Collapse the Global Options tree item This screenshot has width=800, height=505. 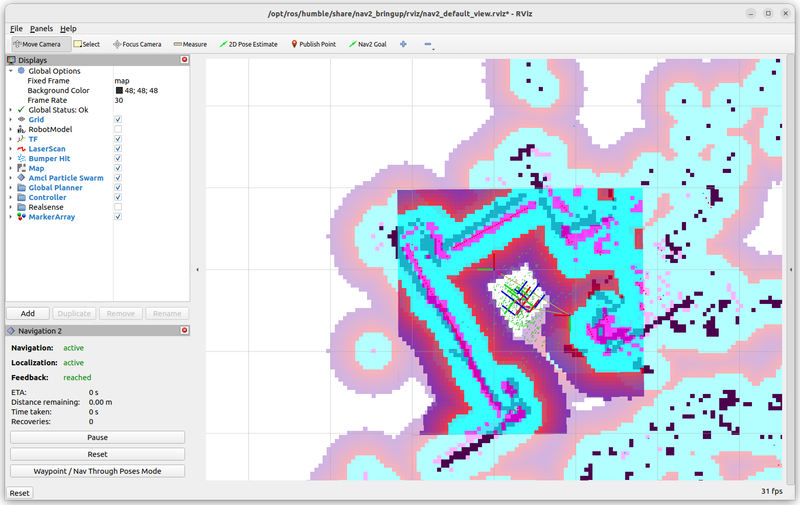[x=10, y=71]
